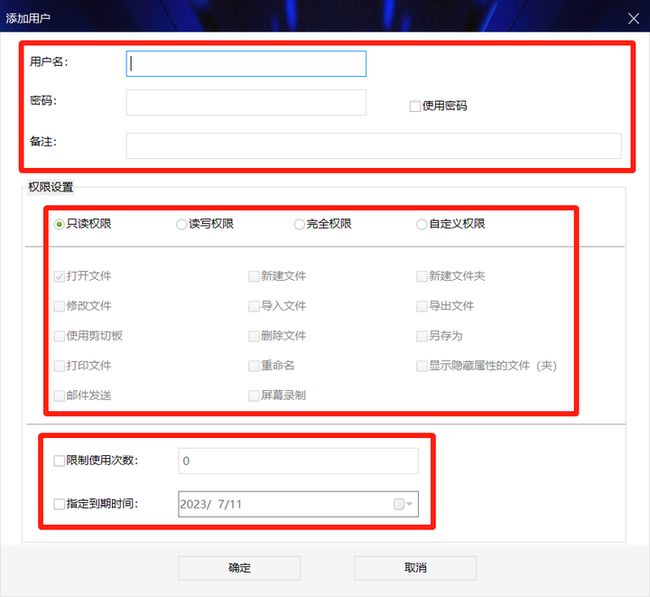650x597 pixels.
Task: Toggle the 打印文件 checkbox
Action: (59, 366)
